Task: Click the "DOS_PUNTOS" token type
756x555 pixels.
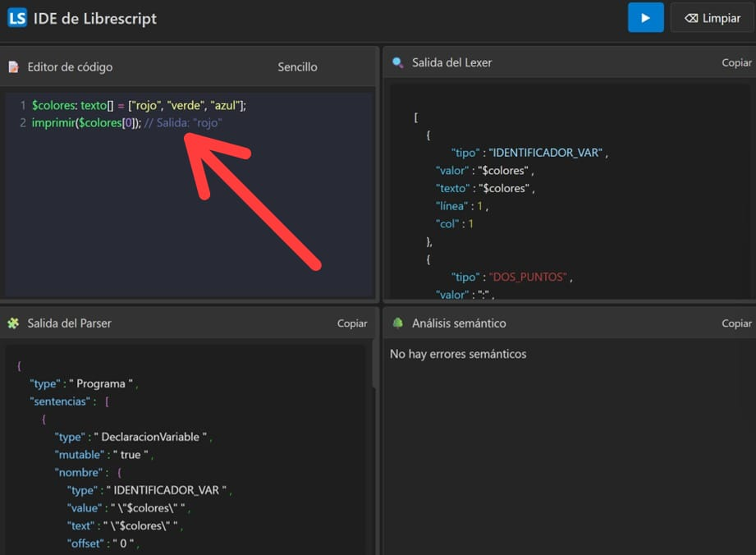Action: (528, 277)
